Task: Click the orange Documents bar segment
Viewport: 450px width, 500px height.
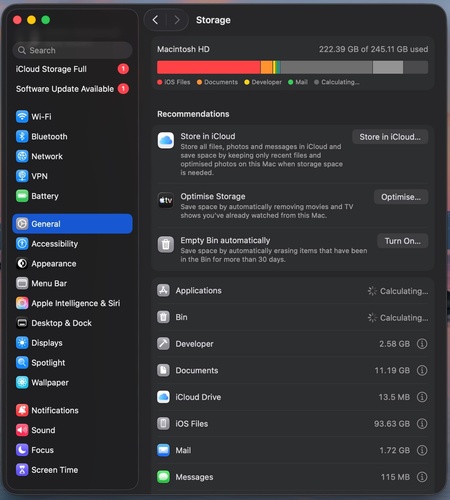Action: tap(266, 67)
